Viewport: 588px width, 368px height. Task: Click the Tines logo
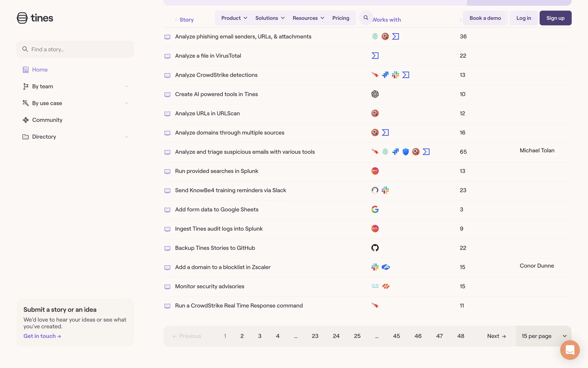tap(35, 18)
